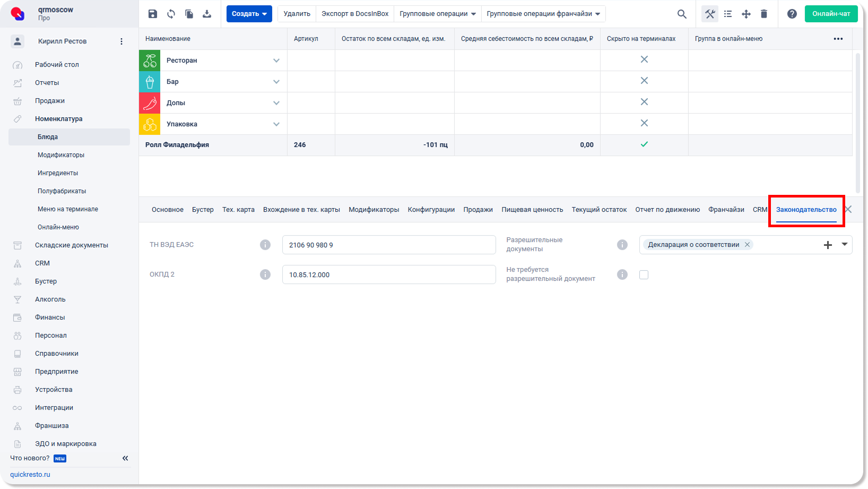Open the help question mark icon
The image size is (868, 489).
pos(792,14)
